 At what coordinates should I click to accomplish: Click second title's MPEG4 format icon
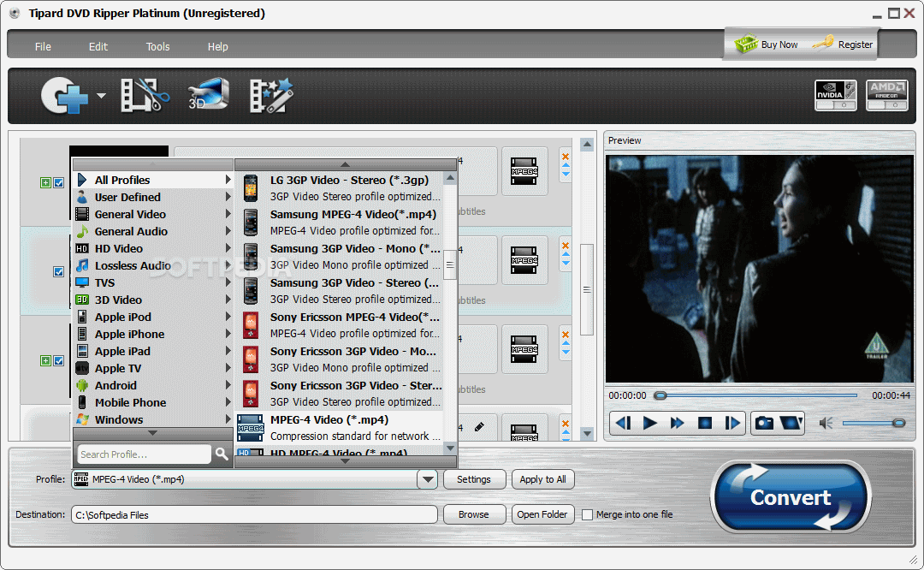(x=524, y=260)
